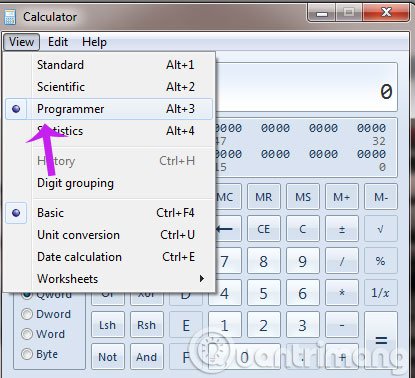The height and width of the screenshot is (378, 415).
Task: Click digit 2 key
Action: [264, 325]
